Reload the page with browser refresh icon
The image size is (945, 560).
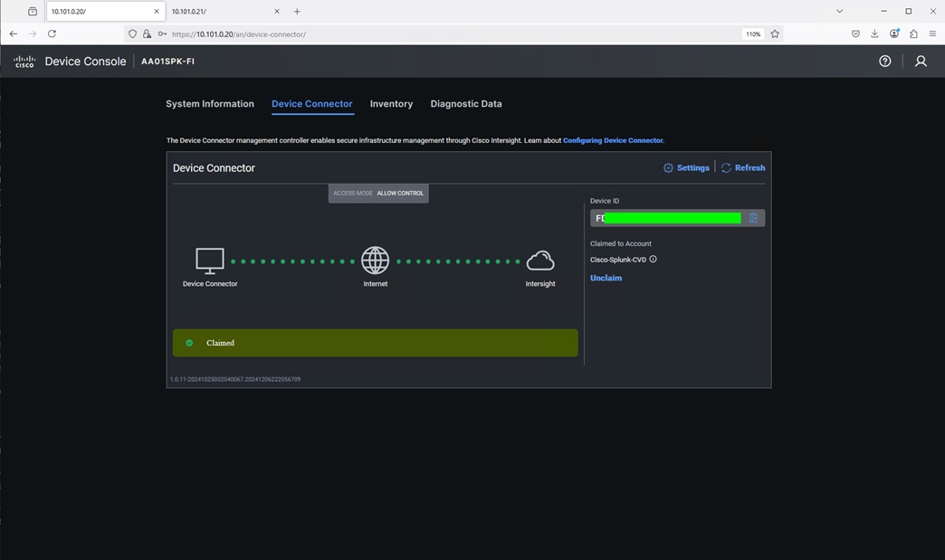[x=52, y=33]
